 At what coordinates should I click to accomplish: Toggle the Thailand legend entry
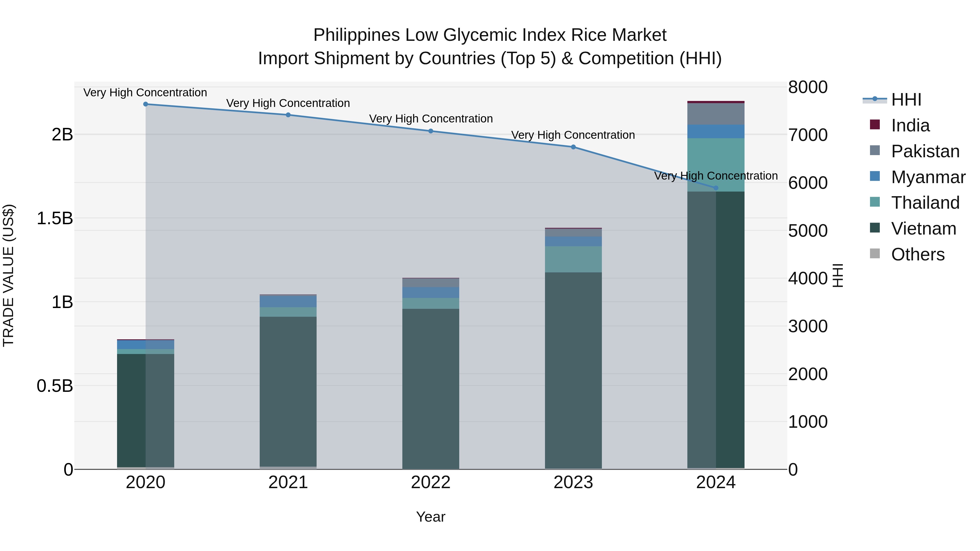[x=915, y=203]
